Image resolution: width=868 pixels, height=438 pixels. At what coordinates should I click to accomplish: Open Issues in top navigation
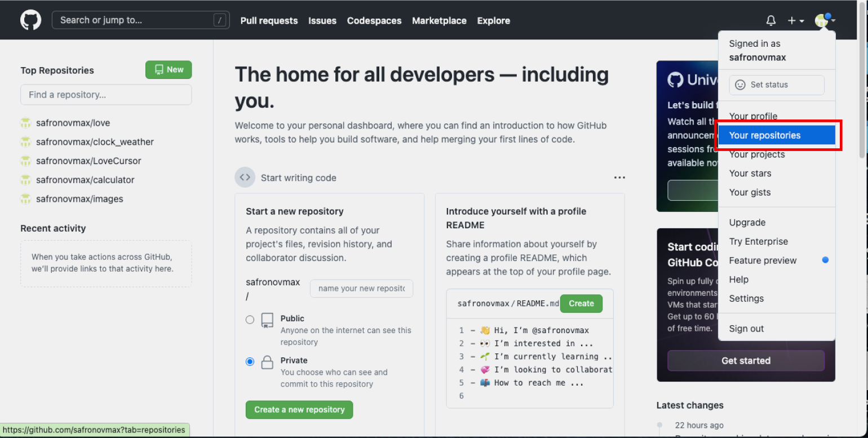pos(322,21)
